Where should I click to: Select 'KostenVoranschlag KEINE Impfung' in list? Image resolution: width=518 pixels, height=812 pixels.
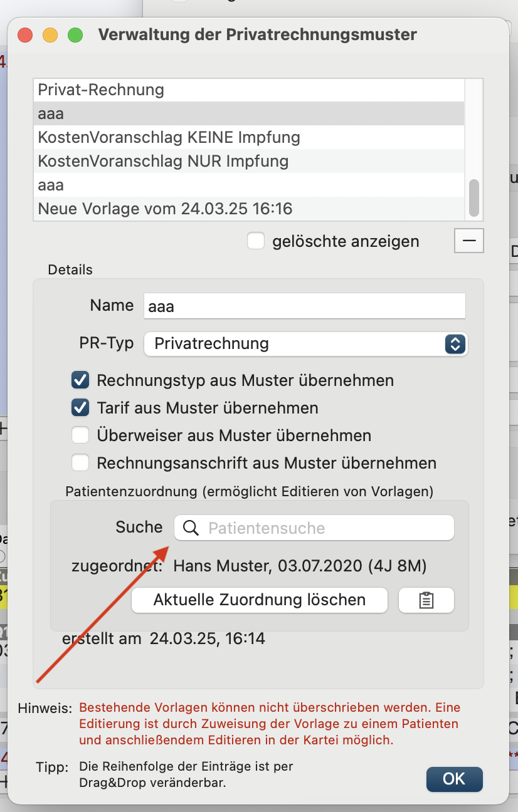[249, 137]
